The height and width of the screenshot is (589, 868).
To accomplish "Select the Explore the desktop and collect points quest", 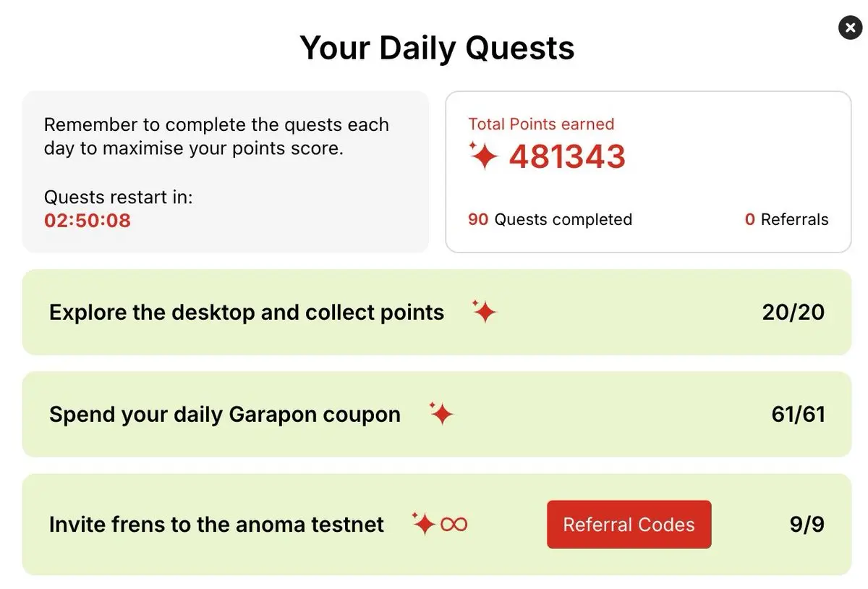I will (437, 312).
